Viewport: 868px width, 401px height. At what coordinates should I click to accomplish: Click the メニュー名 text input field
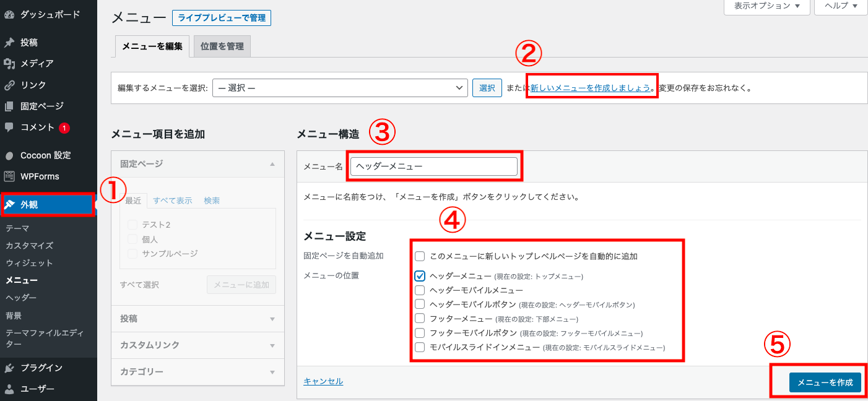[x=433, y=166]
